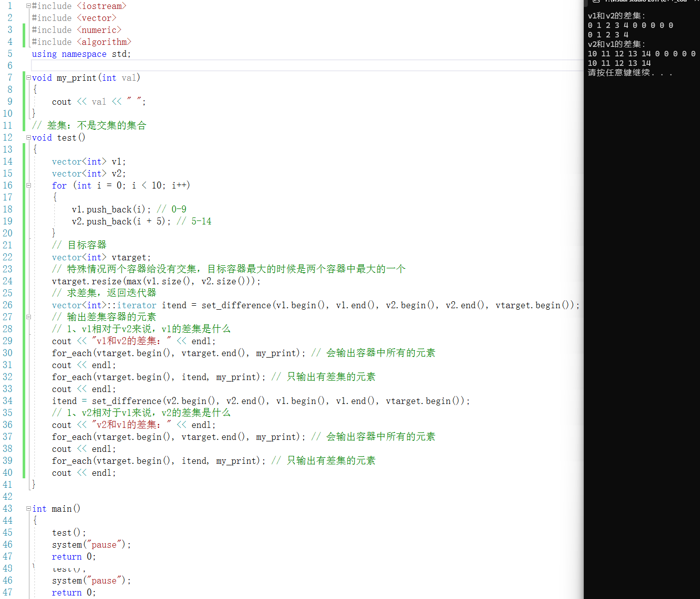700x599 pixels.
Task: Click 'using namespace std;' line
Action: click(81, 54)
